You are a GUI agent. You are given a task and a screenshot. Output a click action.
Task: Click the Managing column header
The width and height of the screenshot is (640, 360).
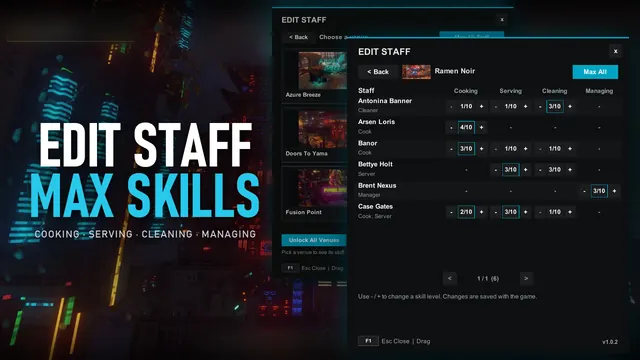[599, 91]
